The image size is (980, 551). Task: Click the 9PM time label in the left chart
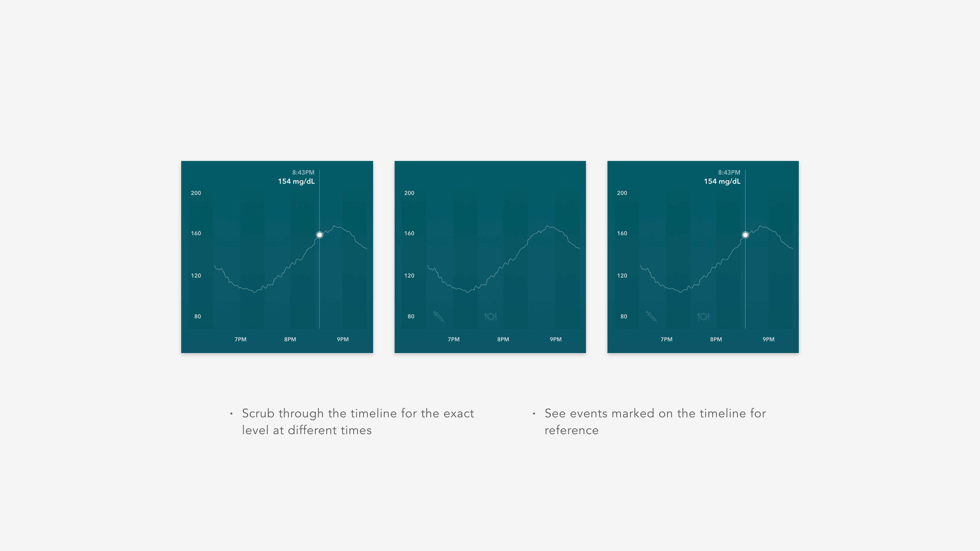click(x=342, y=339)
